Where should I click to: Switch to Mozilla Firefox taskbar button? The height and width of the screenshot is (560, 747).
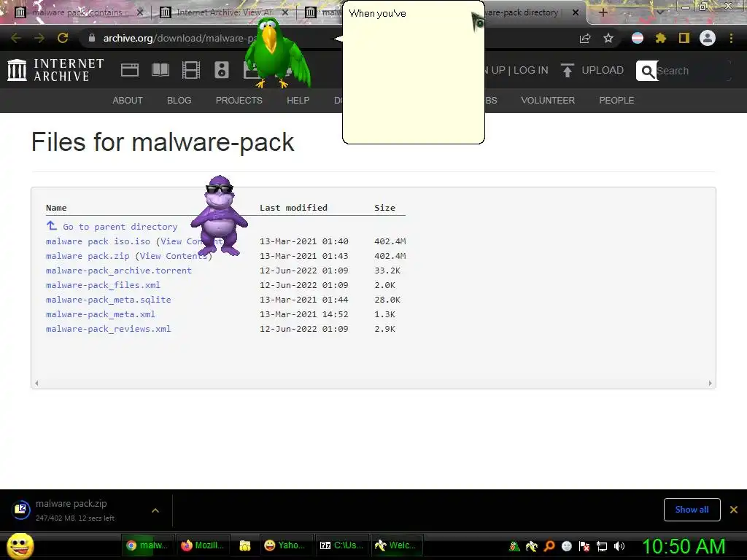tap(203, 545)
